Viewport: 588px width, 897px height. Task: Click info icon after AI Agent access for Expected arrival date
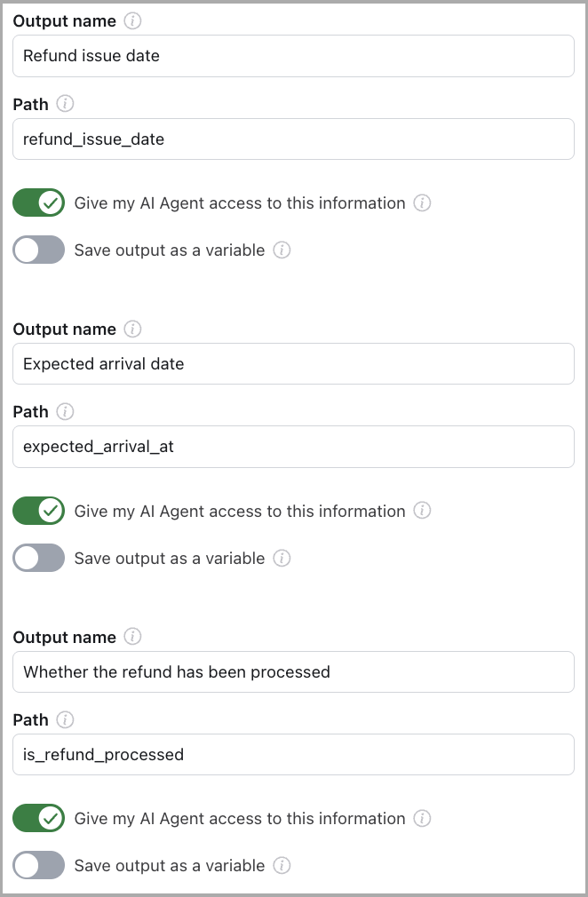[423, 512]
